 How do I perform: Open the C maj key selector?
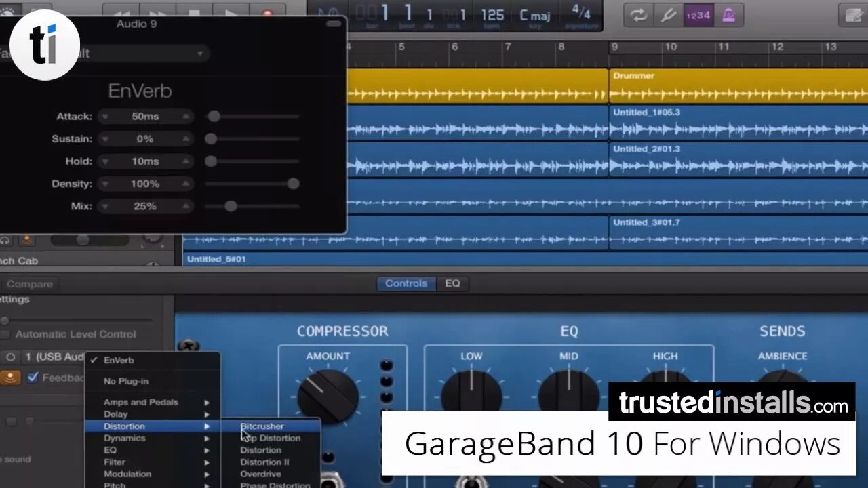click(x=535, y=15)
